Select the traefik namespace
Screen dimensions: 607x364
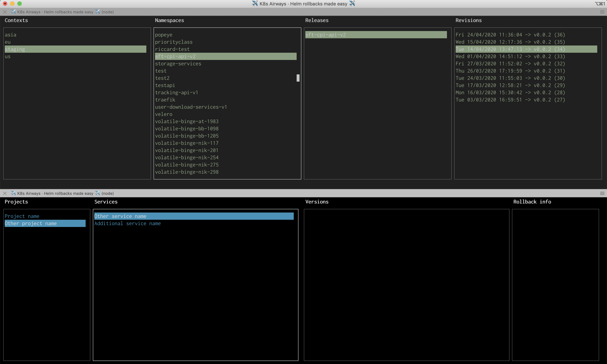pos(165,100)
